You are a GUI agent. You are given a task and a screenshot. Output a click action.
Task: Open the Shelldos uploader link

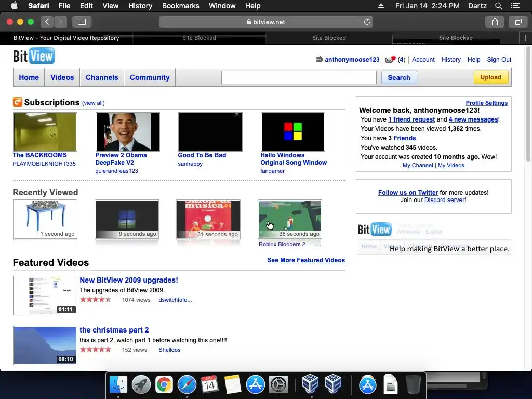pos(169,350)
